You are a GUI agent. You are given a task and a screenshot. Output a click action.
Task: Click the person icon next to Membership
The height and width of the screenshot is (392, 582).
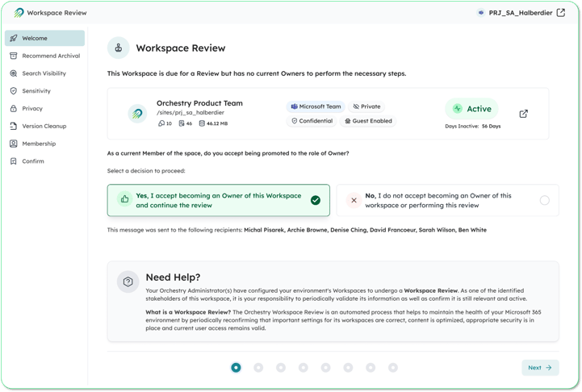click(14, 144)
